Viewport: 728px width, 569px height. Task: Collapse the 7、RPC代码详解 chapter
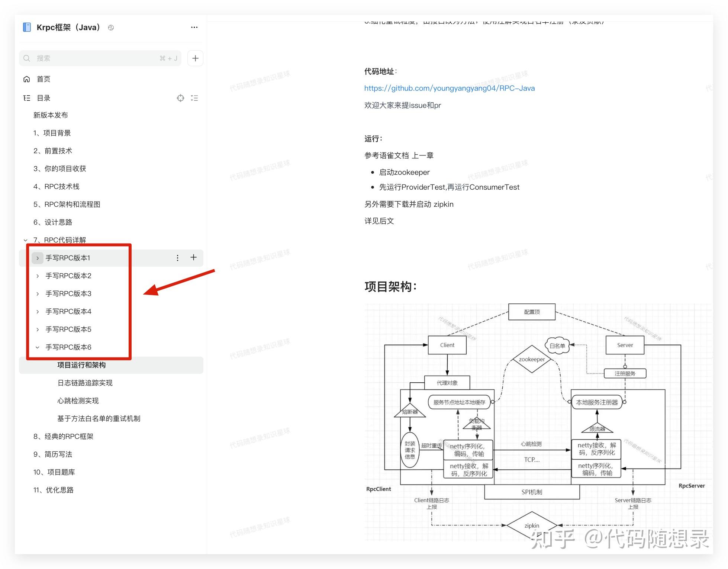pyautogui.click(x=25, y=240)
